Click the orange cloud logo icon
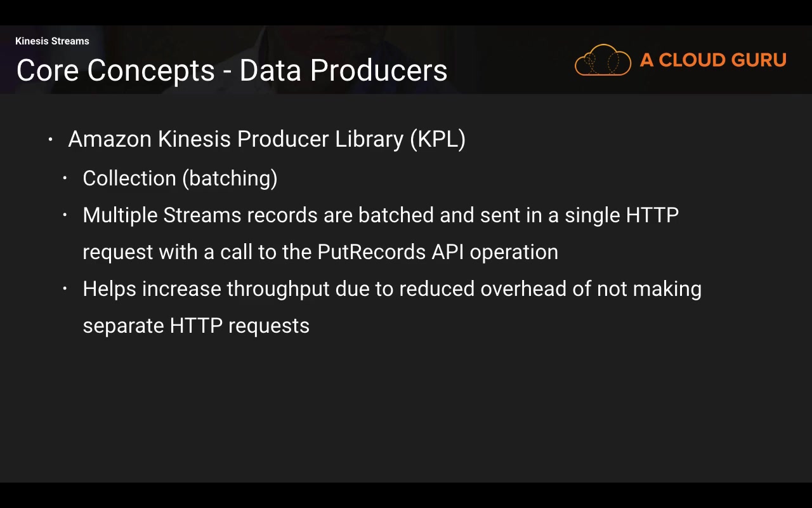Viewport: 812px width, 508px height. click(603, 60)
